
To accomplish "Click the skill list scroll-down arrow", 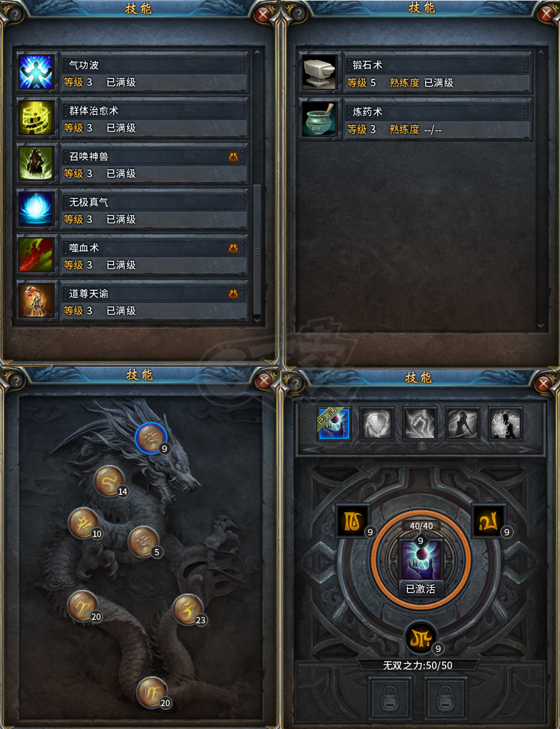I will 257,321.
